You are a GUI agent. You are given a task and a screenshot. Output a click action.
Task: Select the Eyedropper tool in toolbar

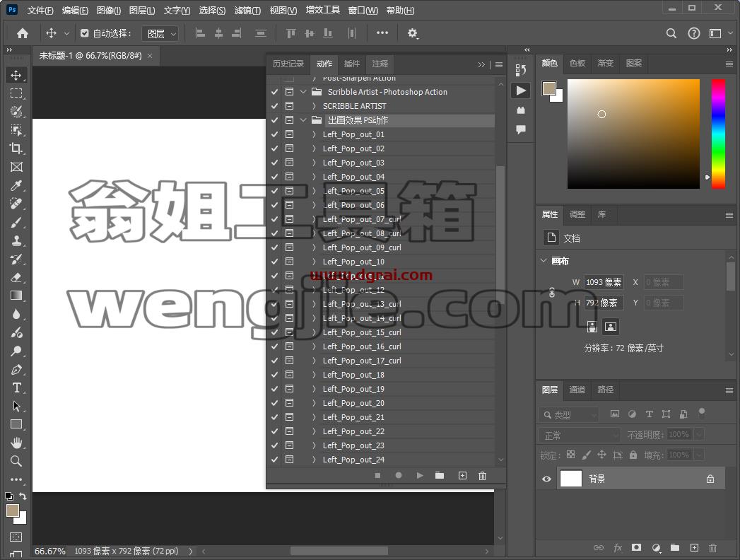coord(16,185)
